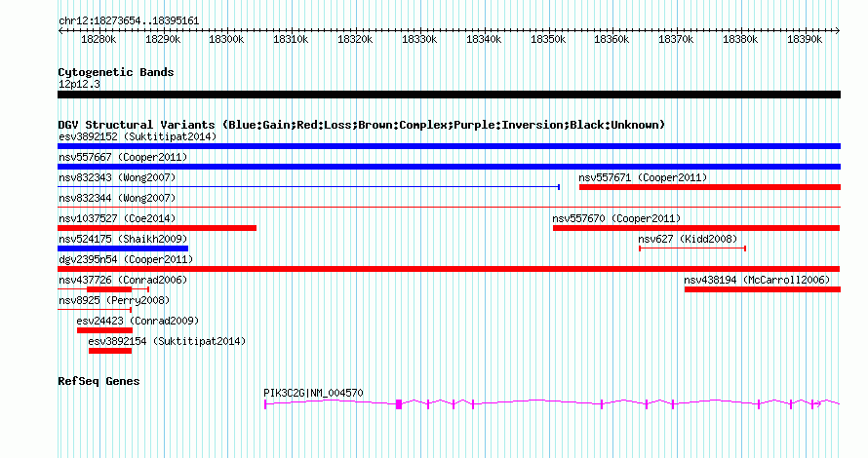Open esv24423 (Conrad2009) variant label
This screenshot has width=868, height=458.
pyautogui.click(x=138, y=321)
